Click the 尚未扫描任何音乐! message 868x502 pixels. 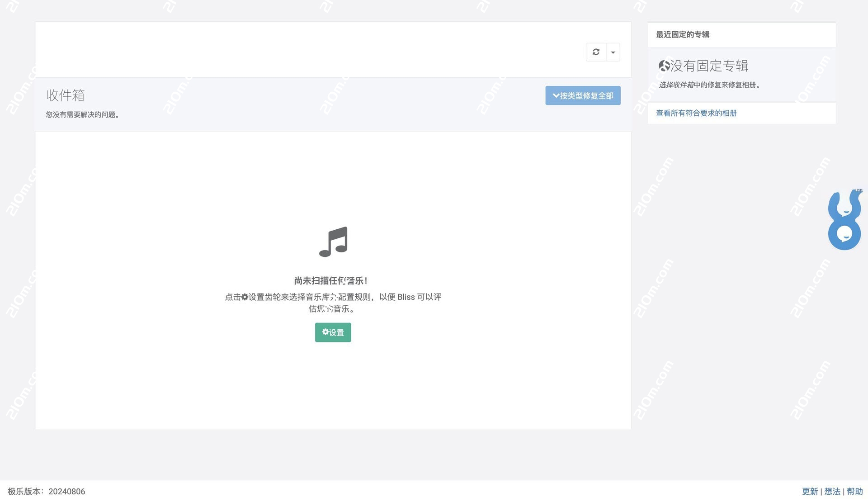(x=331, y=281)
